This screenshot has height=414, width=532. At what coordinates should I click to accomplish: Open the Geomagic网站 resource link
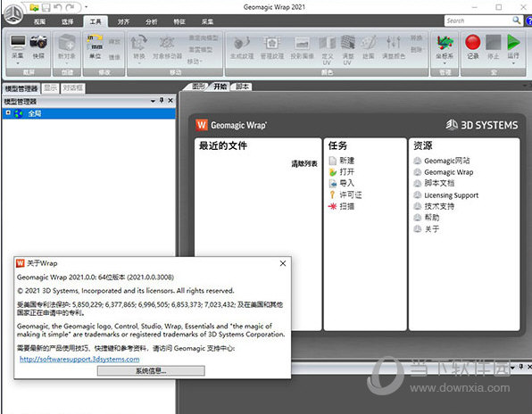pos(447,161)
